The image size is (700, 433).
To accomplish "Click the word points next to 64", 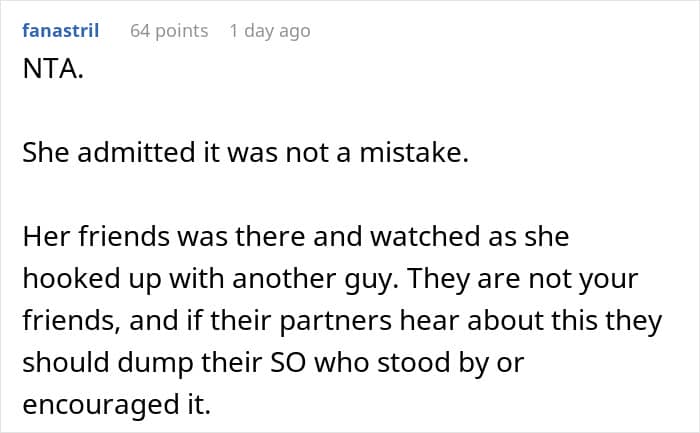I will [x=182, y=31].
